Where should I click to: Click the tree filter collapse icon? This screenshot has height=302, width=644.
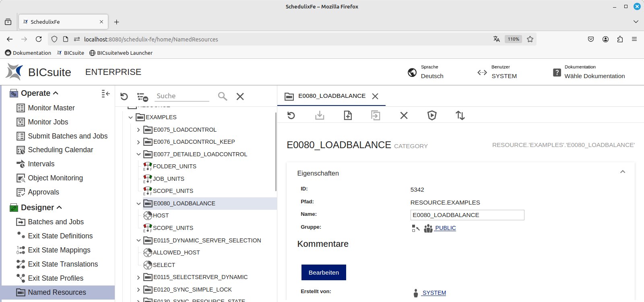tap(142, 97)
